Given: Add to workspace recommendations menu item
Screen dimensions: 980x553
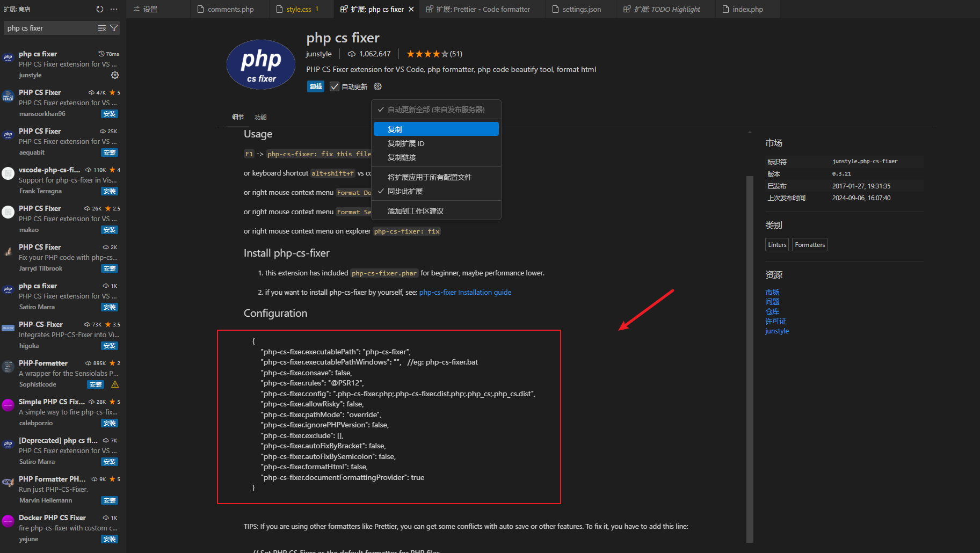Looking at the screenshot, I should coord(436,211).
